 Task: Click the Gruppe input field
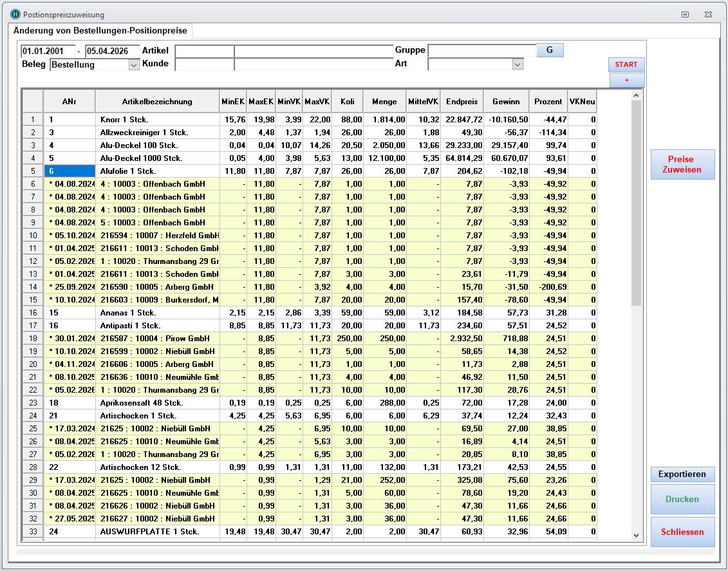pos(481,51)
